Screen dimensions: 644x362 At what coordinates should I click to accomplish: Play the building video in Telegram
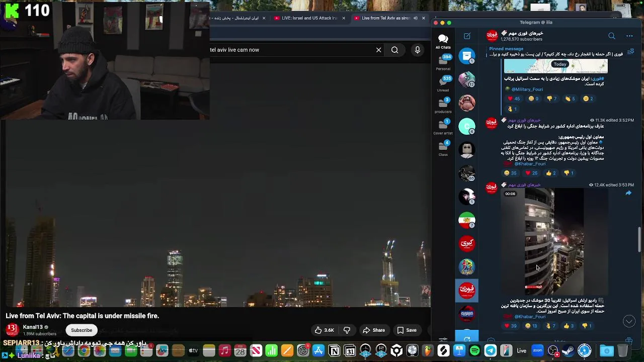[x=555, y=241]
